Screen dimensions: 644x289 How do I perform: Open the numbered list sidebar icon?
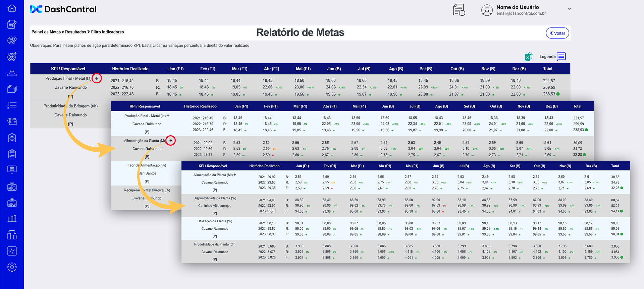[12, 105]
